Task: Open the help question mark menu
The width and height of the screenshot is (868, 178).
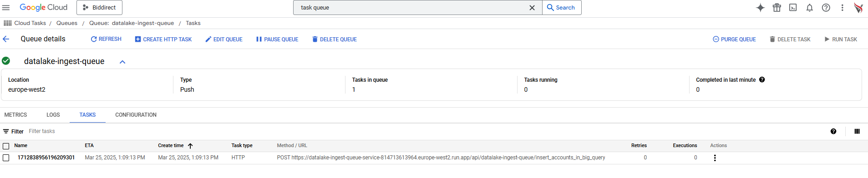Action: pos(826,8)
